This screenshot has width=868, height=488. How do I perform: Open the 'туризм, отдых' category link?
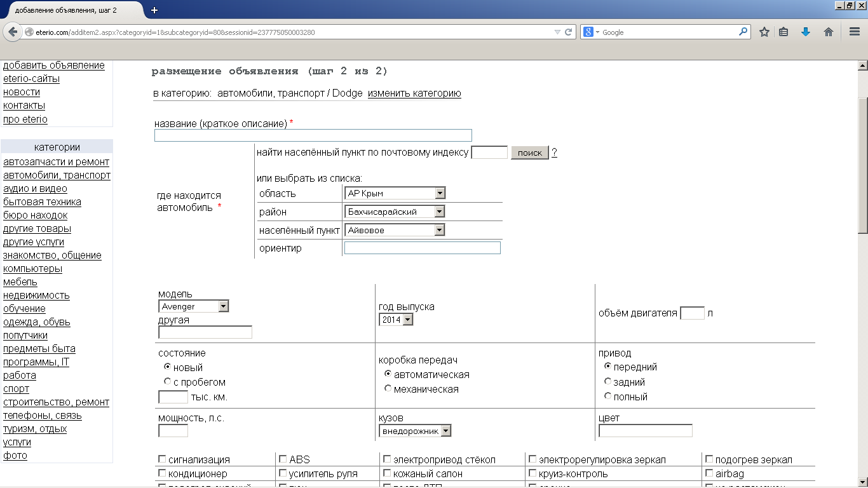point(35,429)
